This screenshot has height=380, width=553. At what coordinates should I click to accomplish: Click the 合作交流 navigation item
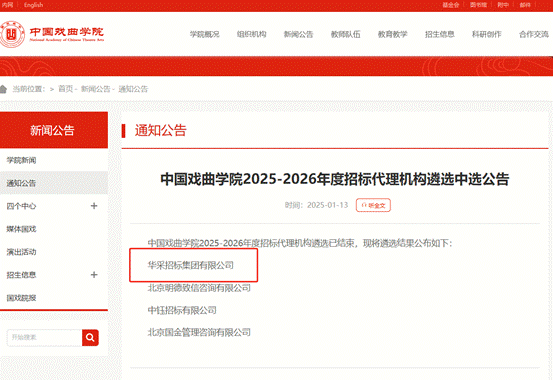point(534,34)
